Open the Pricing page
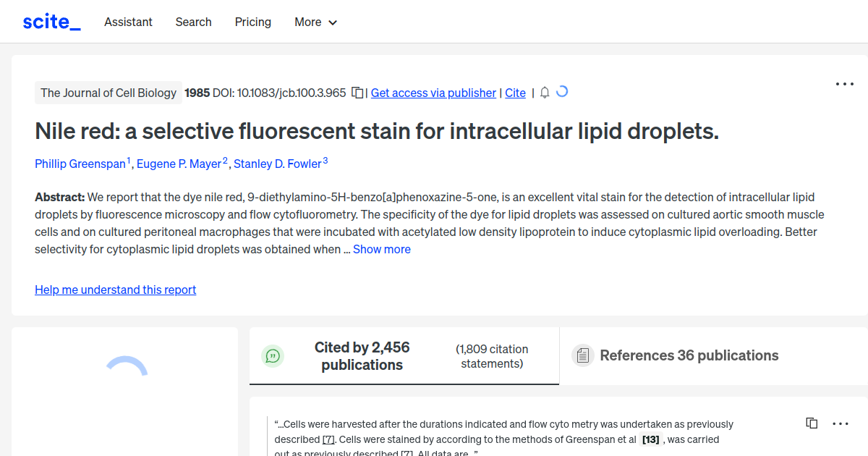Screen dimensions: 868x456 tap(252, 22)
